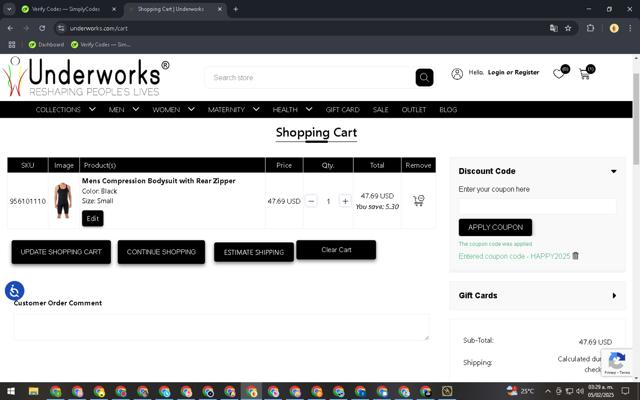
Task: Expand the HEALTH menu chevron
Action: (x=309, y=109)
